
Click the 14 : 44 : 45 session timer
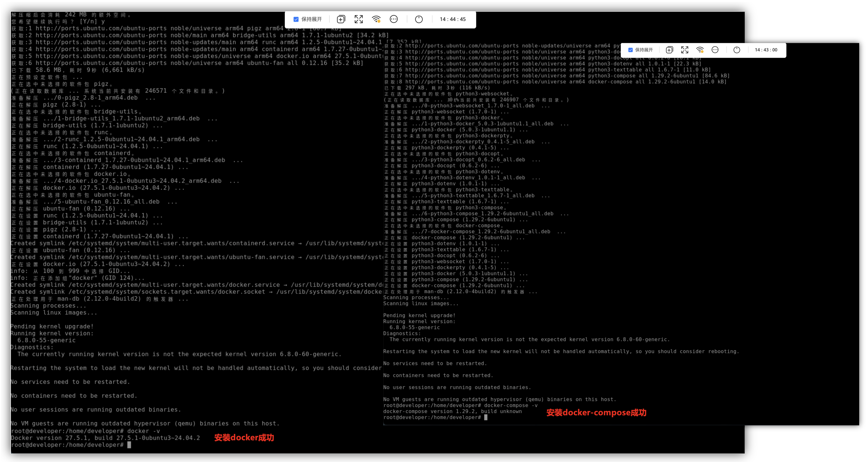point(453,19)
